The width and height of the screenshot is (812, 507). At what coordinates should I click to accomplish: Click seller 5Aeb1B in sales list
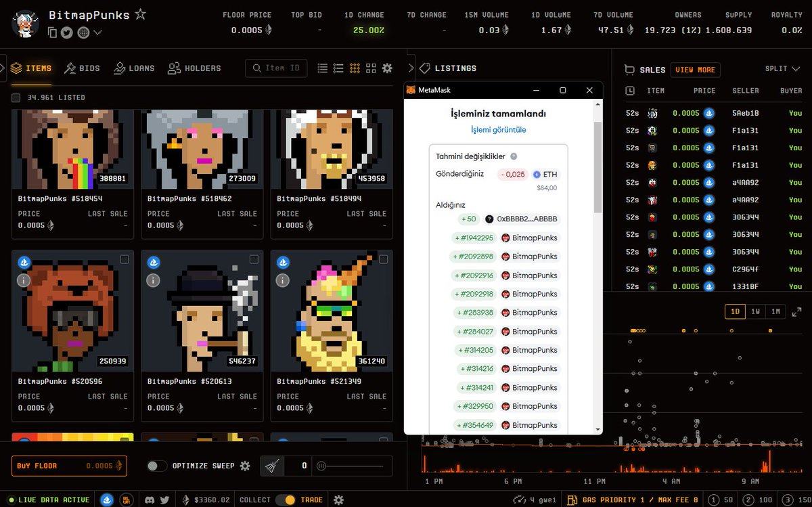tap(745, 113)
